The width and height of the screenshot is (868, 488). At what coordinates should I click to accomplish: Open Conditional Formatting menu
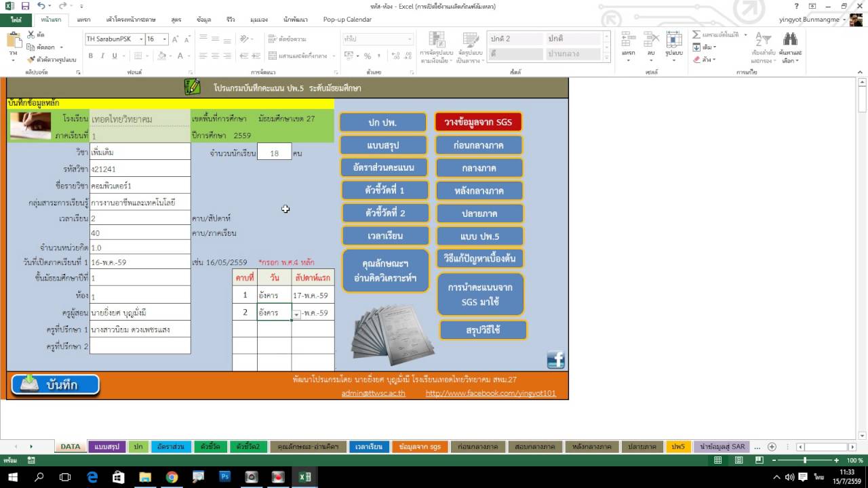(x=435, y=47)
